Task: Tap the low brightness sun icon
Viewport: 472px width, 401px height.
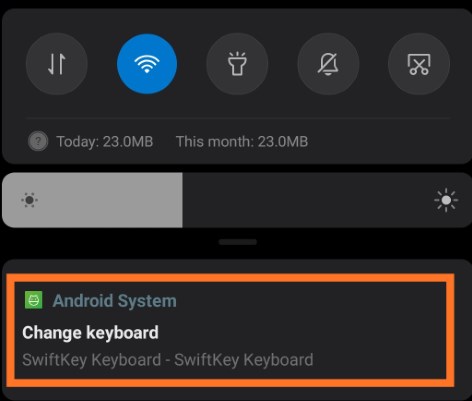Action: [x=29, y=200]
